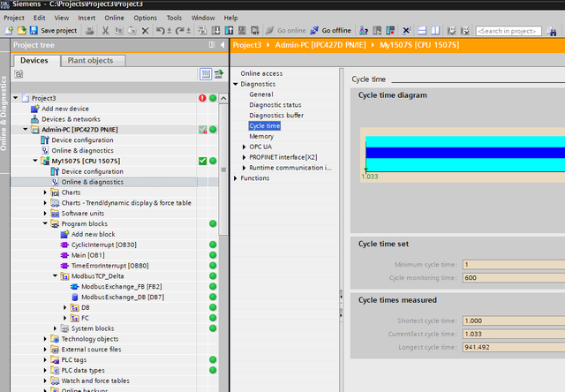Select Main [OB1] block
The width and height of the screenshot is (565, 392).
[x=87, y=255]
